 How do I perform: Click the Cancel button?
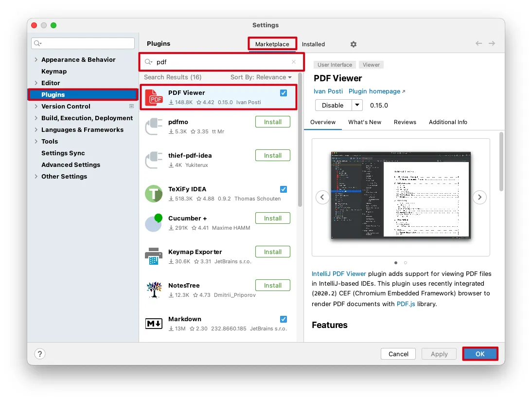[x=398, y=354]
